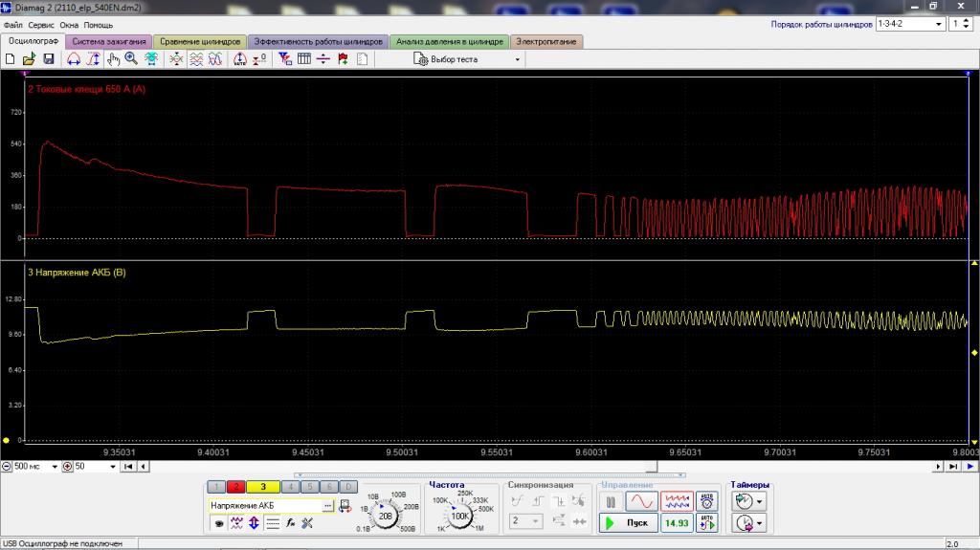Expand the first timer dropdown
980x550 pixels.
[x=759, y=501]
